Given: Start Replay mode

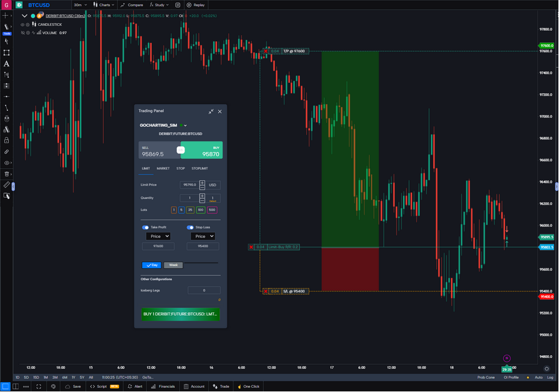Looking at the screenshot, I should pos(195,5).
